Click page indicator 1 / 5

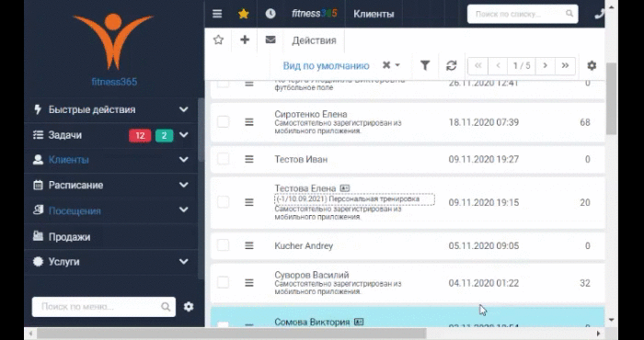coord(522,65)
